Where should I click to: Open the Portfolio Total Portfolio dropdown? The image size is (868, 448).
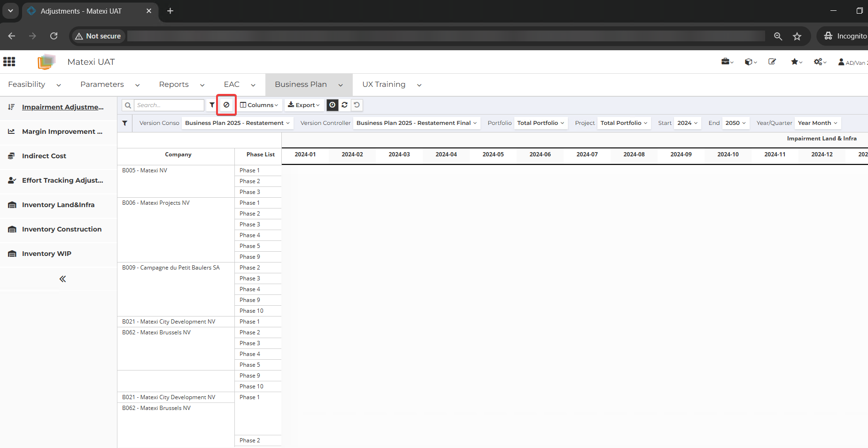[x=541, y=123]
